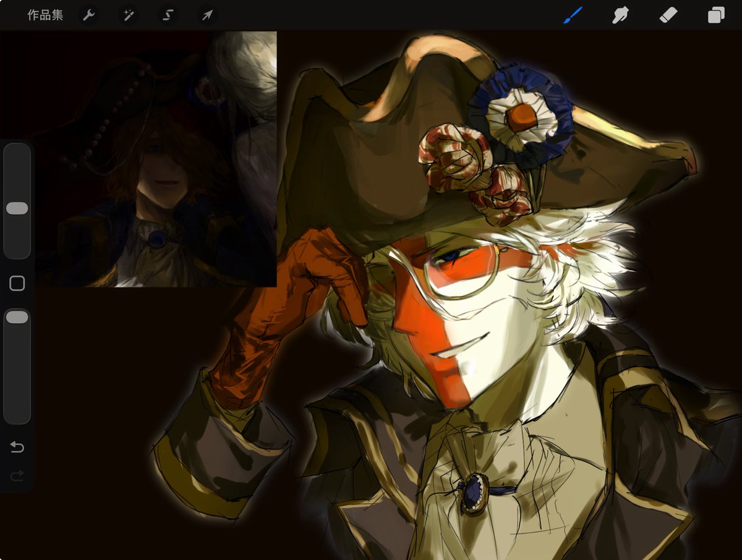Tap the square modify button in sidebar

coord(17,284)
